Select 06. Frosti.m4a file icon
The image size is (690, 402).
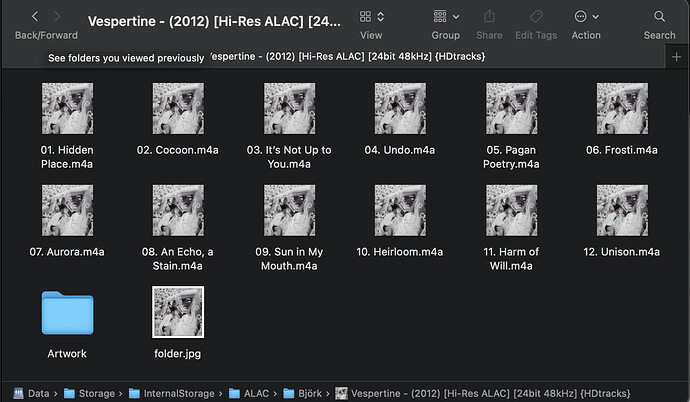click(x=622, y=108)
